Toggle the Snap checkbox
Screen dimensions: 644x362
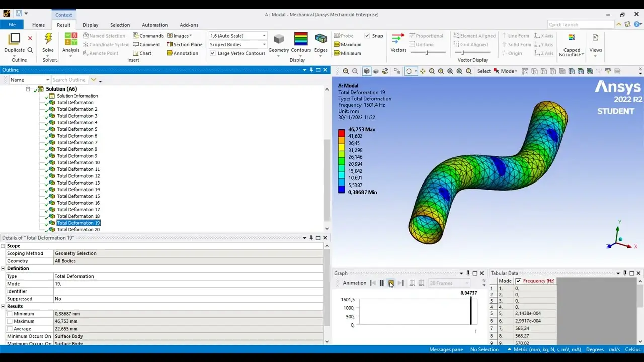367,36
